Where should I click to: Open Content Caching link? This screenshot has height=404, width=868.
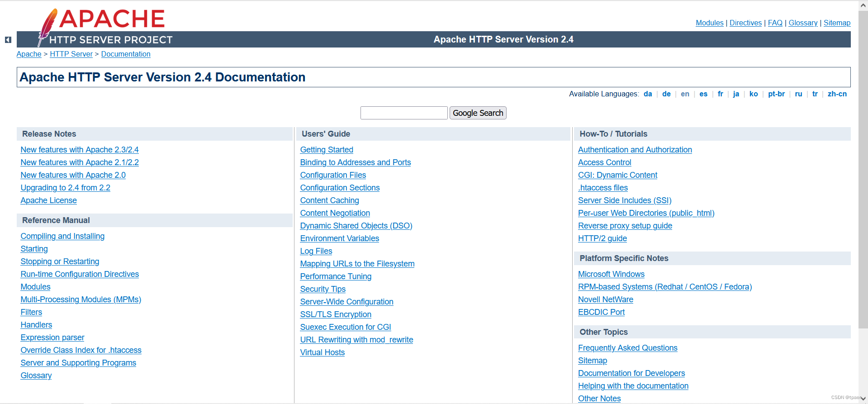(x=329, y=200)
